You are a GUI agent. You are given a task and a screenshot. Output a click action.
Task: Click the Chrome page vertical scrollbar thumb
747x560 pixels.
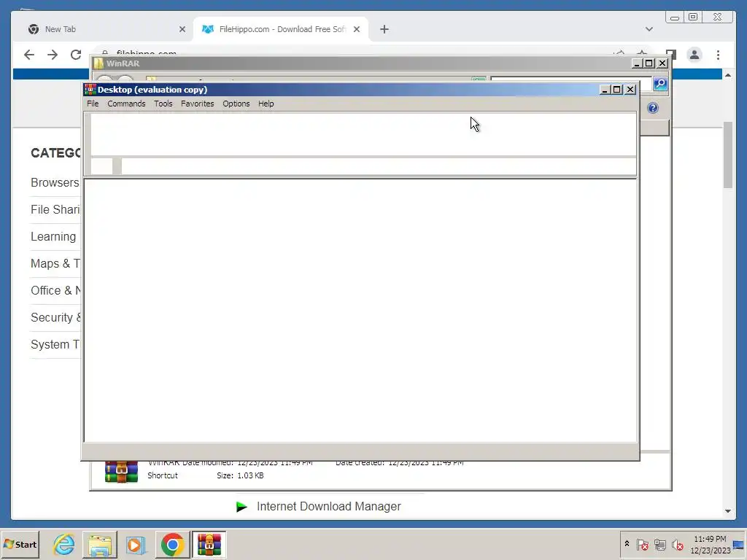click(x=727, y=155)
